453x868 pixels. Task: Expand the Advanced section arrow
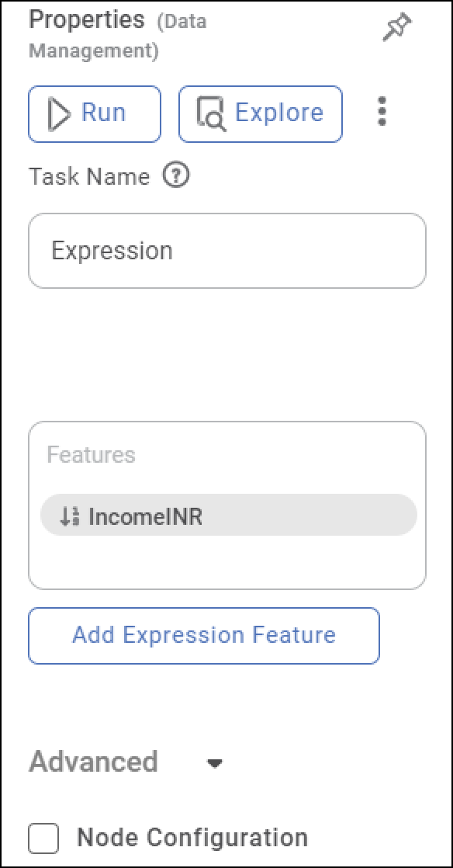tap(214, 764)
